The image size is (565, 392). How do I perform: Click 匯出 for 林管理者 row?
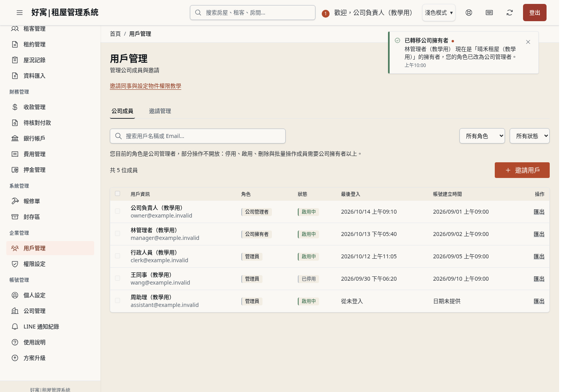coord(539,234)
